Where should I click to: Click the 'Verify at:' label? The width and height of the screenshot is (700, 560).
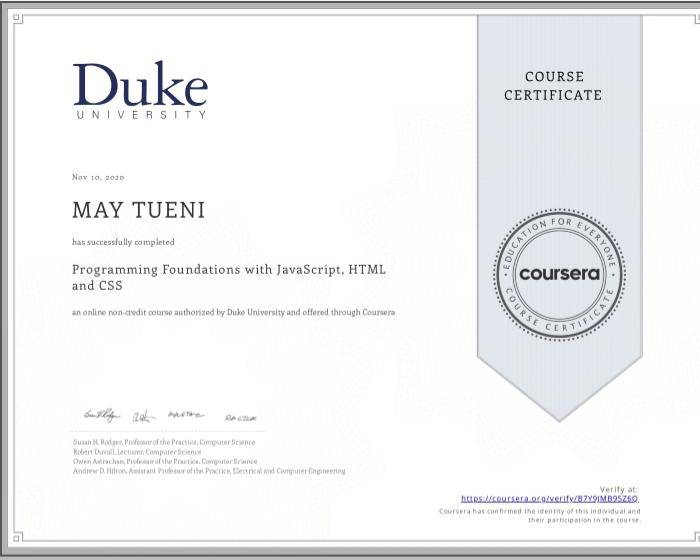click(620, 489)
